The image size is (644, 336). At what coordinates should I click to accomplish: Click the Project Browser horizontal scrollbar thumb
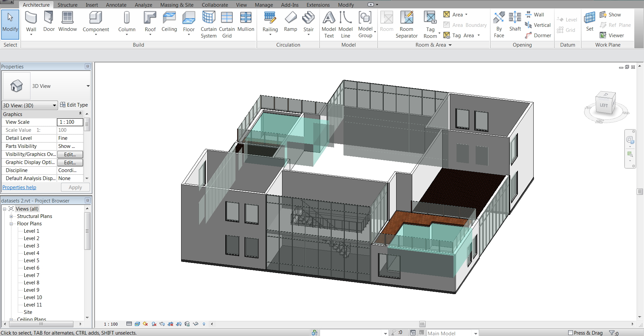(x=41, y=324)
